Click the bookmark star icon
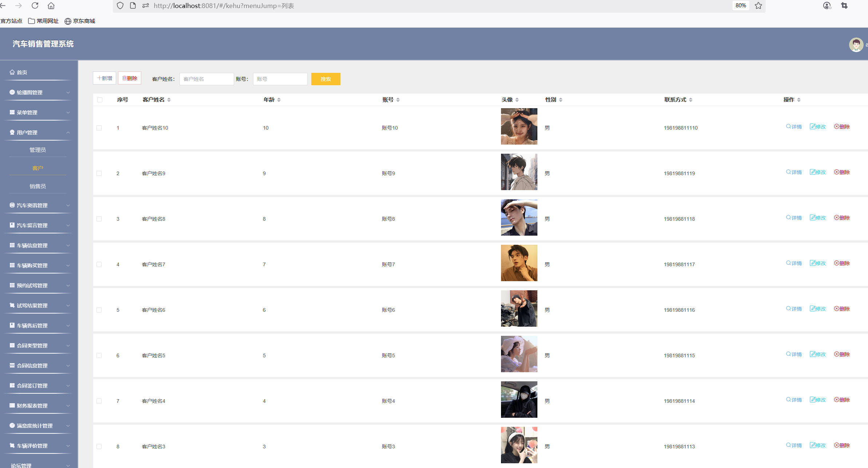 pos(758,5)
